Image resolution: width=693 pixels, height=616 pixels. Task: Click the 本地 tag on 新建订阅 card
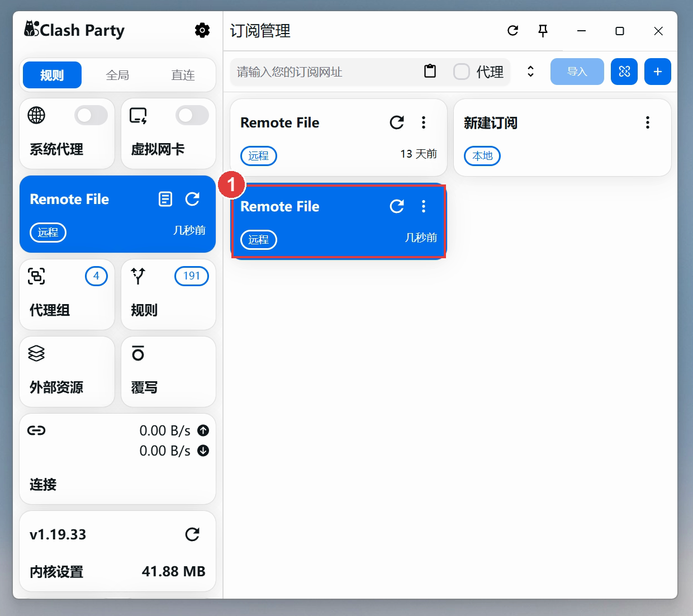pyautogui.click(x=482, y=155)
